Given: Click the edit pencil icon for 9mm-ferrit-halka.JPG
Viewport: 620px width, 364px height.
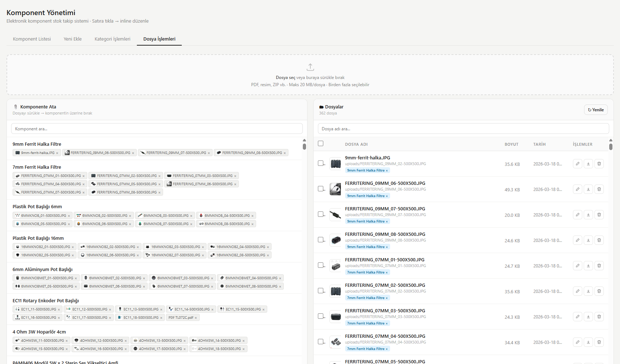Looking at the screenshot, I should coord(577,164).
